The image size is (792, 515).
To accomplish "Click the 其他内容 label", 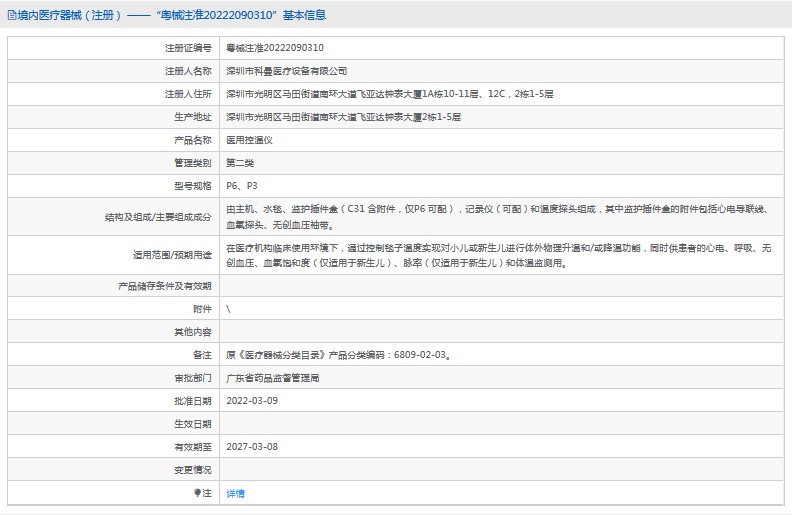I will (x=193, y=332).
